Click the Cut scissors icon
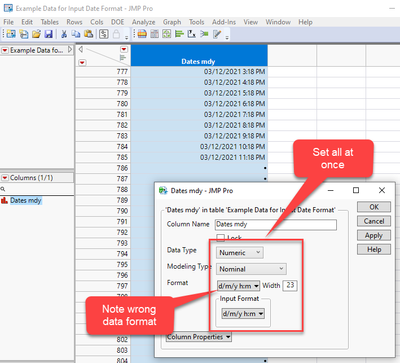 (x=64, y=34)
